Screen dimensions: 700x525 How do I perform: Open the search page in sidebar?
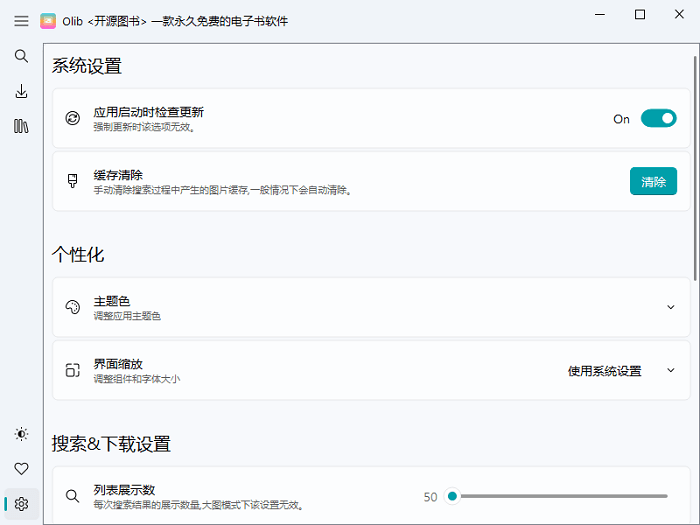click(21, 56)
